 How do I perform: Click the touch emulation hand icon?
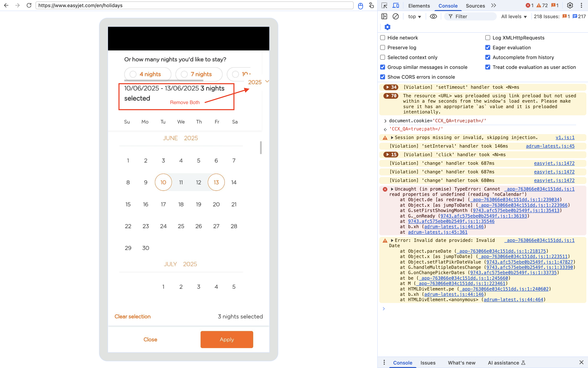tap(371, 5)
